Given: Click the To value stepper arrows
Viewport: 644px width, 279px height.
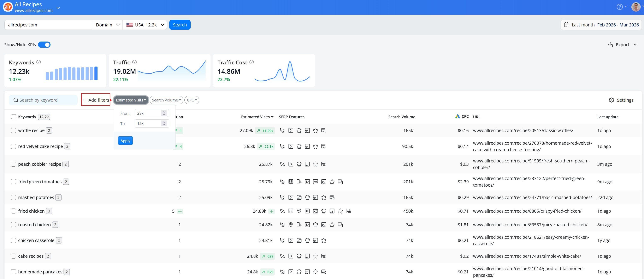Looking at the screenshot, I should click(x=164, y=124).
